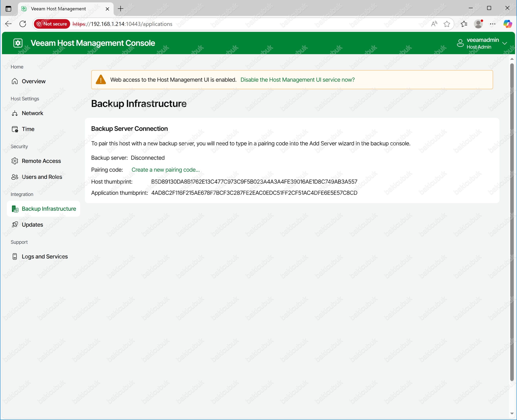Click the scrollbar up arrow
This screenshot has width=517, height=420.
[x=512, y=59]
